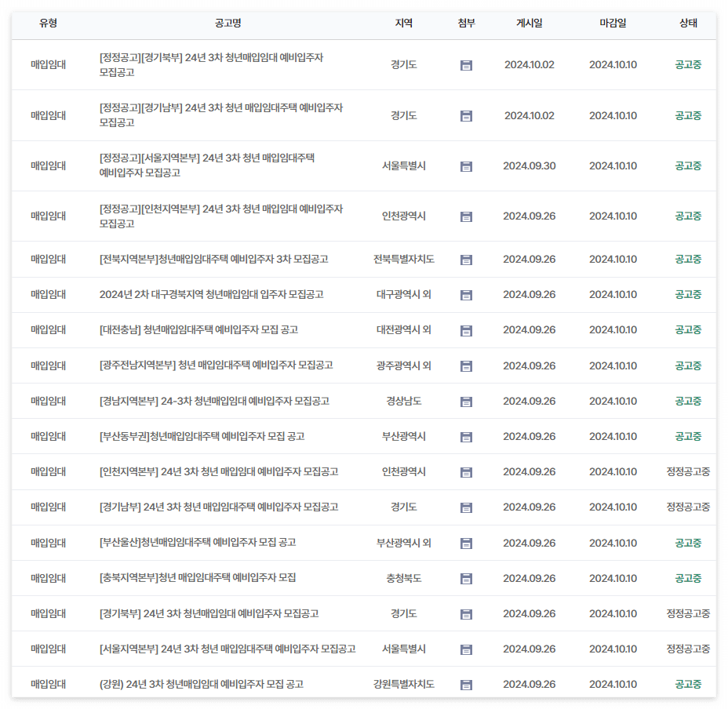
Task: Click the attachment icon on the 대구경북지역 row
Action: [464, 294]
